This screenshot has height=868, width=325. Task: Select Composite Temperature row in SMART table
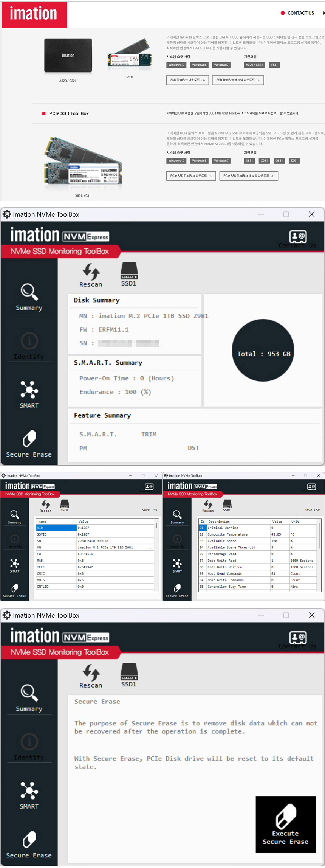coord(238,534)
